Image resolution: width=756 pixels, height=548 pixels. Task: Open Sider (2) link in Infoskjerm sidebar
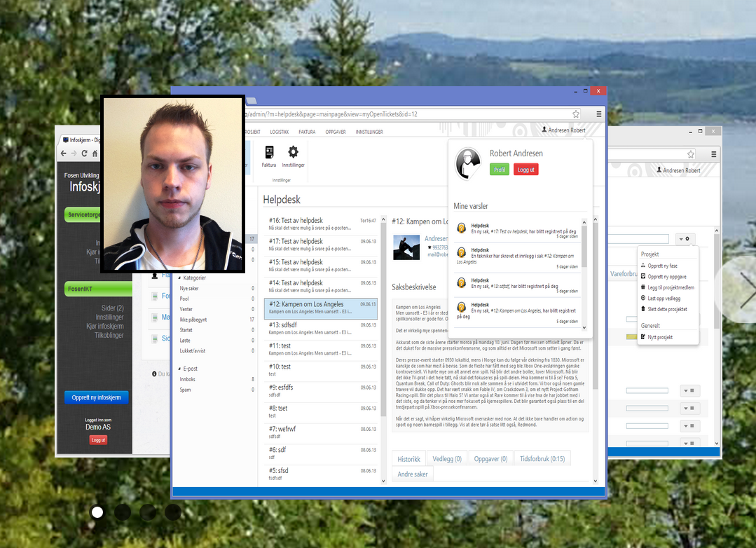click(112, 308)
